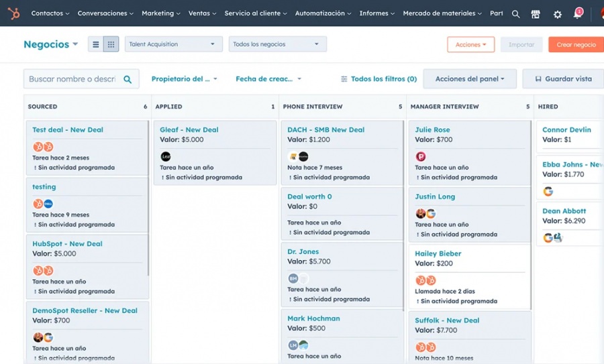The height and width of the screenshot is (364, 604).
Task: Open Acciones dropdown button
Action: 470,45
